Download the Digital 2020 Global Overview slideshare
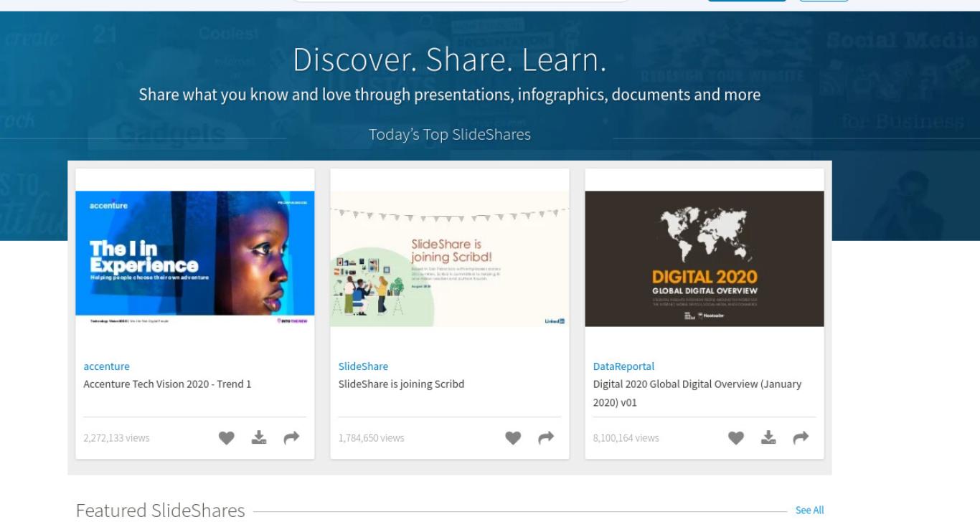Image resolution: width=980 pixels, height=522 pixels. (768, 437)
